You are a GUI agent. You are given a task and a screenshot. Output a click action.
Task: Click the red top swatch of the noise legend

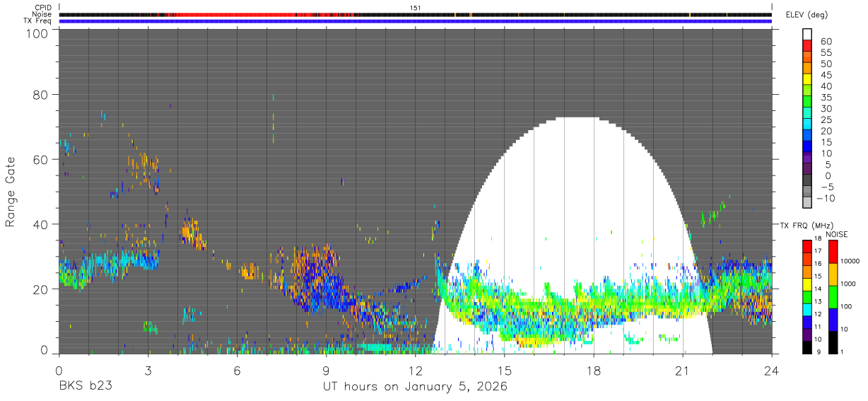coord(833,252)
